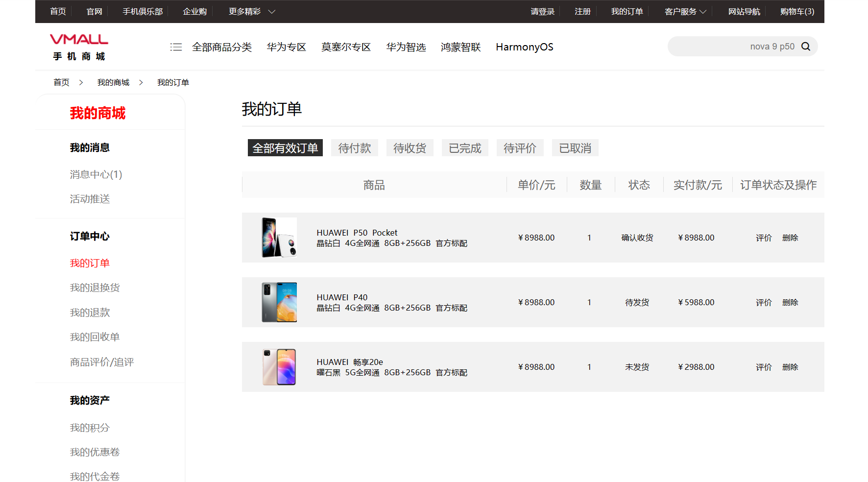868x482 pixels.
Task: Delete the HUAWEI P40 order
Action: coord(790,302)
